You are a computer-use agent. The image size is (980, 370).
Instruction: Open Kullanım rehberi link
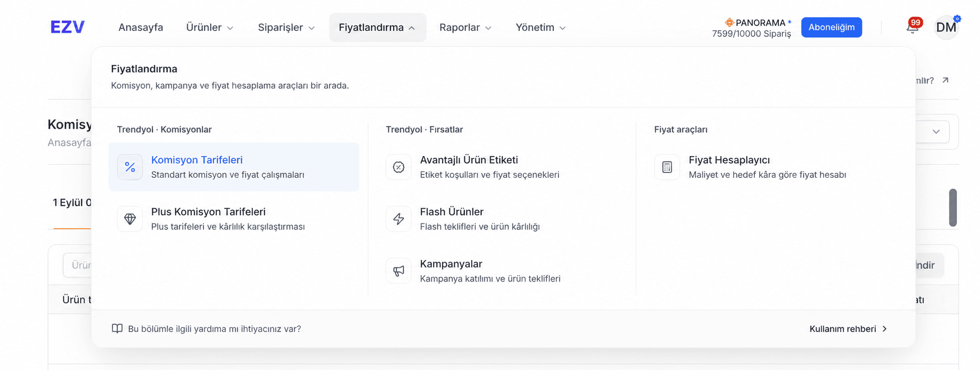(848, 329)
